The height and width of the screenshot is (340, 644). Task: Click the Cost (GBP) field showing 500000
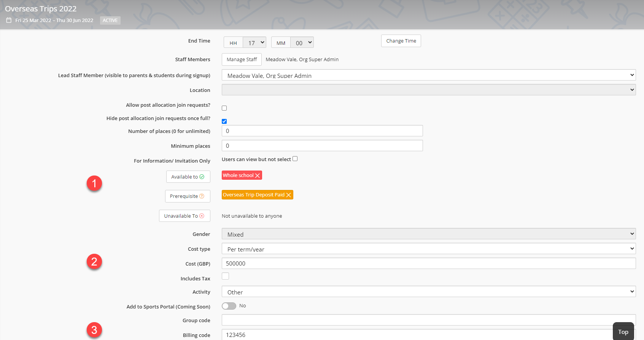tap(429, 263)
